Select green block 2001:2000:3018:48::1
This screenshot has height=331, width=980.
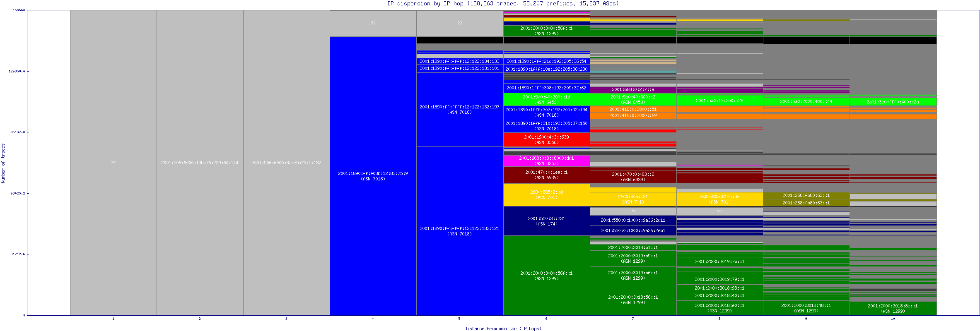(x=806, y=308)
